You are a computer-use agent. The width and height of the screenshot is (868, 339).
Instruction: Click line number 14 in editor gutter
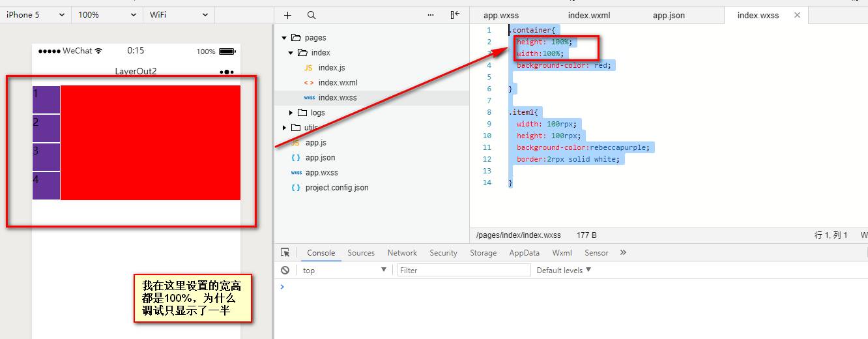tap(487, 183)
